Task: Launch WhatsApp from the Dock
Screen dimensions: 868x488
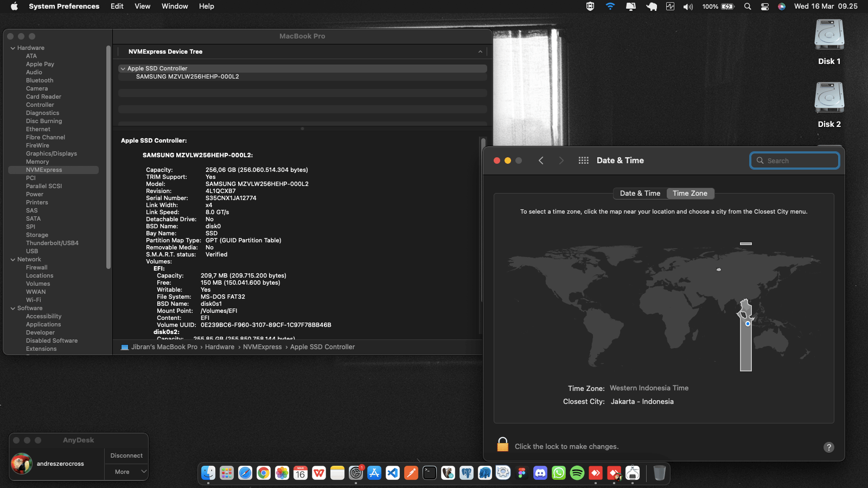Action: 558,473
